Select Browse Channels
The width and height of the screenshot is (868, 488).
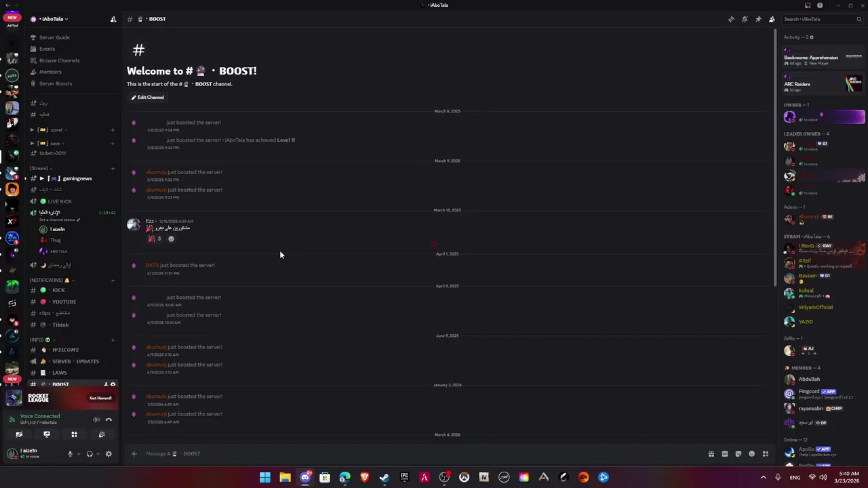point(59,60)
